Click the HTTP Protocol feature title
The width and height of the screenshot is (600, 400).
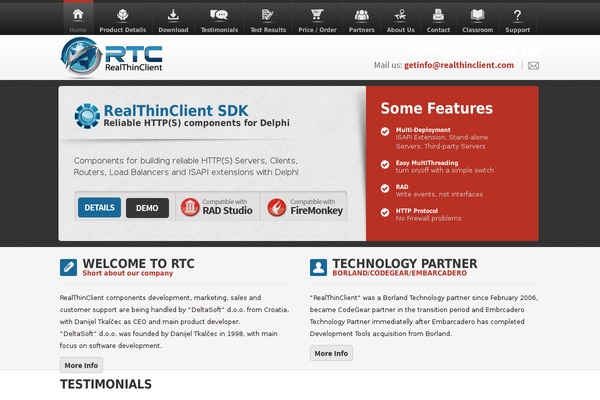click(417, 211)
